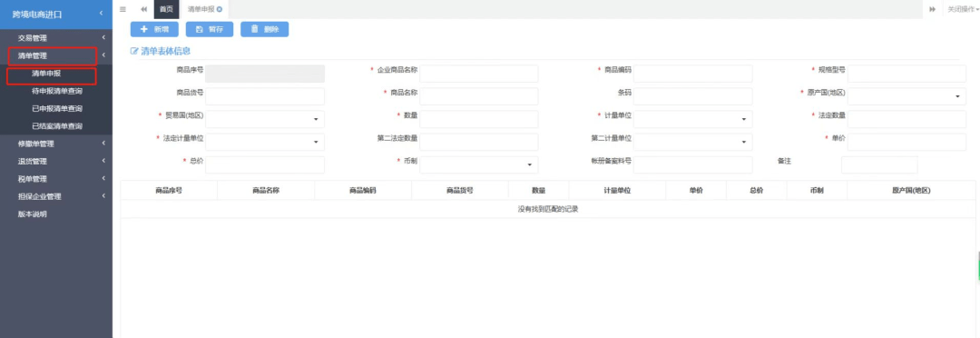
Task: Close the 清单申报 tab with its x icon
Action: (x=220, y=9)
